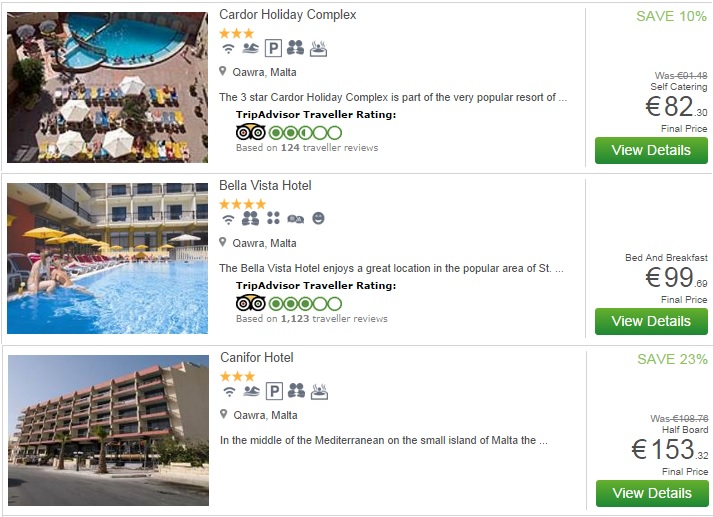Click the four-dots icon for Bella Vista Hotel
Image resolution: width=713 pixels, height=517 pixels.
(x=273, y=219)
